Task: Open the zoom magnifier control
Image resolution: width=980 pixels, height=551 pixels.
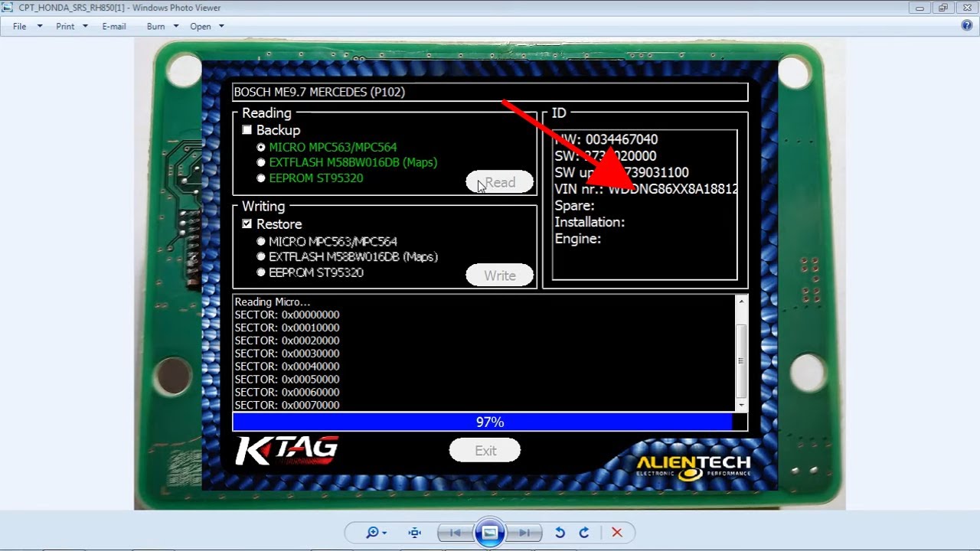Action: coord(376,533)
